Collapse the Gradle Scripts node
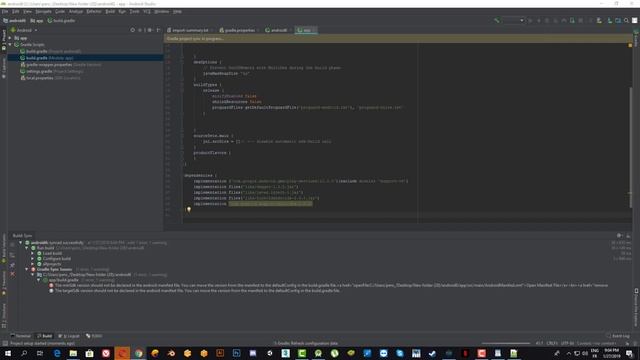640x360 pixels. click(x=10, y=44)
